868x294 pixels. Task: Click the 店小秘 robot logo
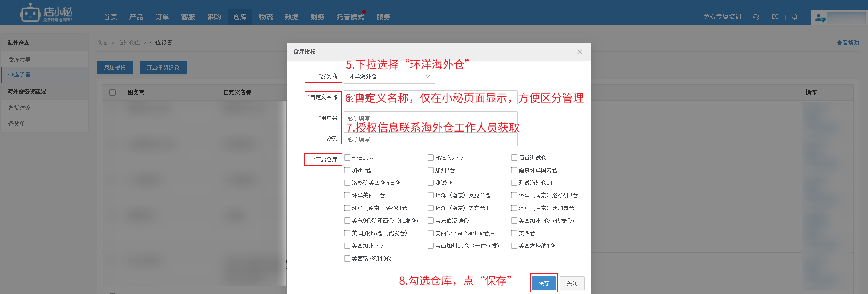click(30, 13)
